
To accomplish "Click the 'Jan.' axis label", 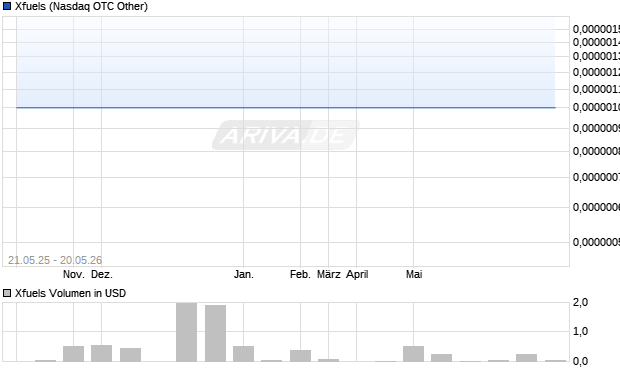I will tap(244, 274).
